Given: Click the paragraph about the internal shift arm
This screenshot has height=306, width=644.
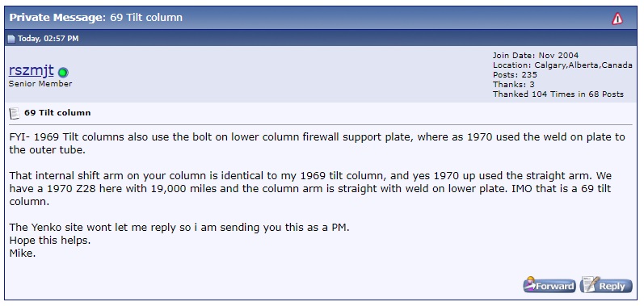Looking at the screenshot, I should pos(310,189).
